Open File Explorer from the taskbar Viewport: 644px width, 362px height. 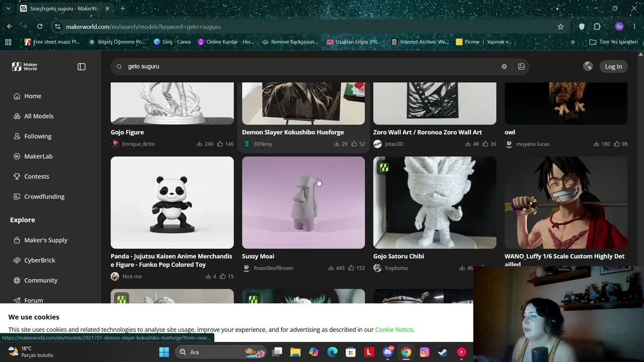295,352
